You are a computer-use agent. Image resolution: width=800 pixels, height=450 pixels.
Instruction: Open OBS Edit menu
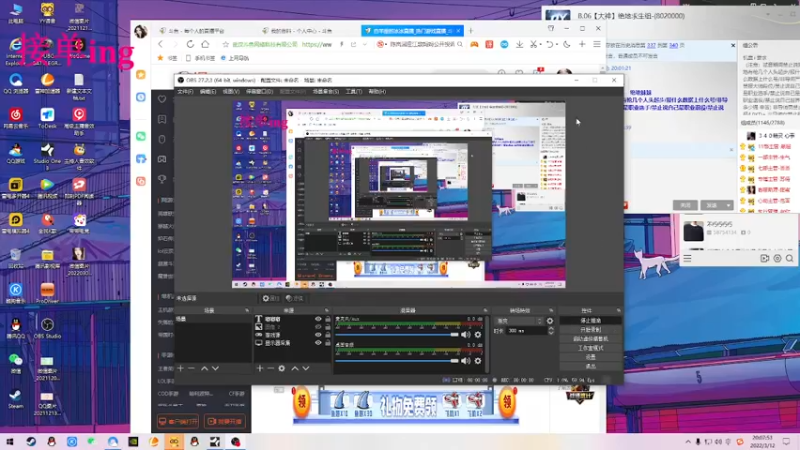click(208, 92)
